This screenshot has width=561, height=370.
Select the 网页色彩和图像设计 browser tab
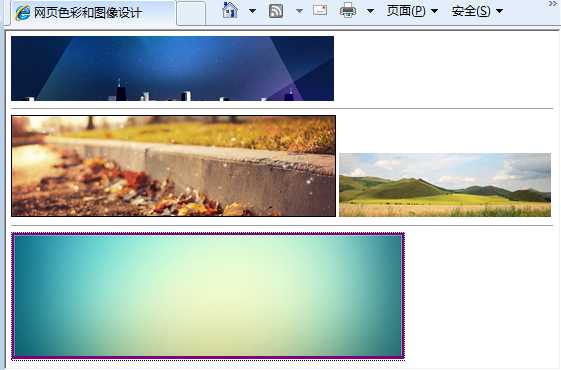coord(93,13)
